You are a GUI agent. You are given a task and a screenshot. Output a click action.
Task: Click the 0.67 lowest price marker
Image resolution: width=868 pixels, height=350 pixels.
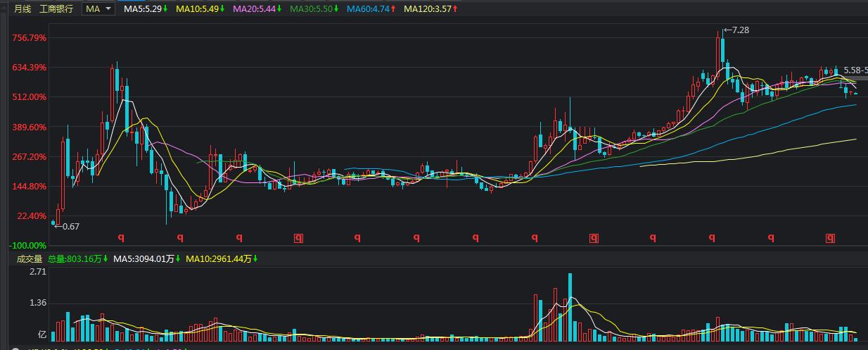68,226
